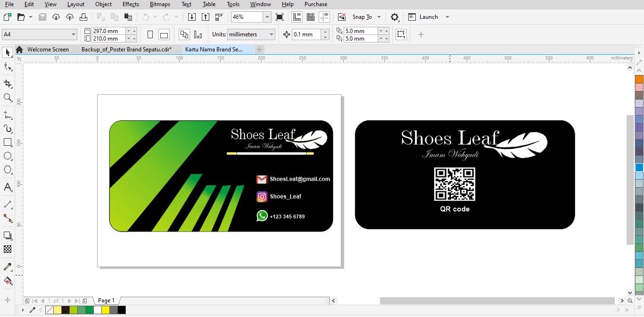This screenshot has width=644, height=317.
Task: Open the A4 page size dropdown
Action: pyautogui.click(x=74, y=34)
